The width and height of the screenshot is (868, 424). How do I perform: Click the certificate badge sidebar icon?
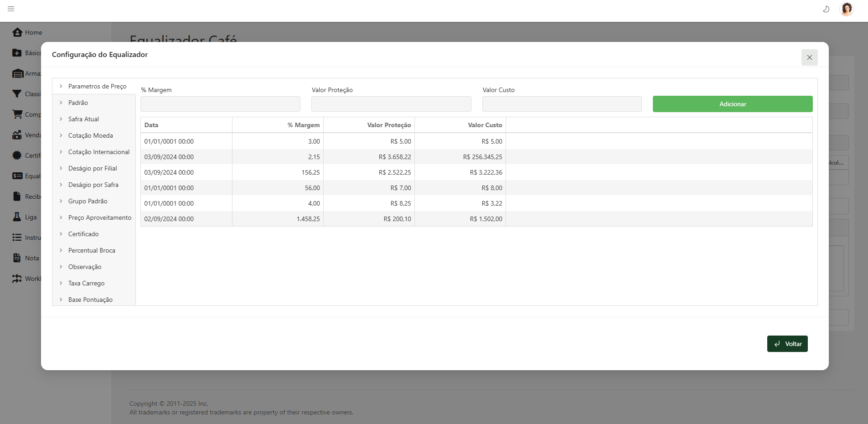point(17,155)
